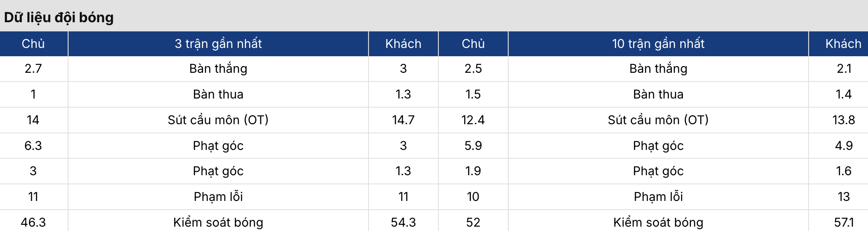Click "Kiểm soát bóng" label in 3-match table
The height and width of the screenshot is (231, 868).
(218, 222)
